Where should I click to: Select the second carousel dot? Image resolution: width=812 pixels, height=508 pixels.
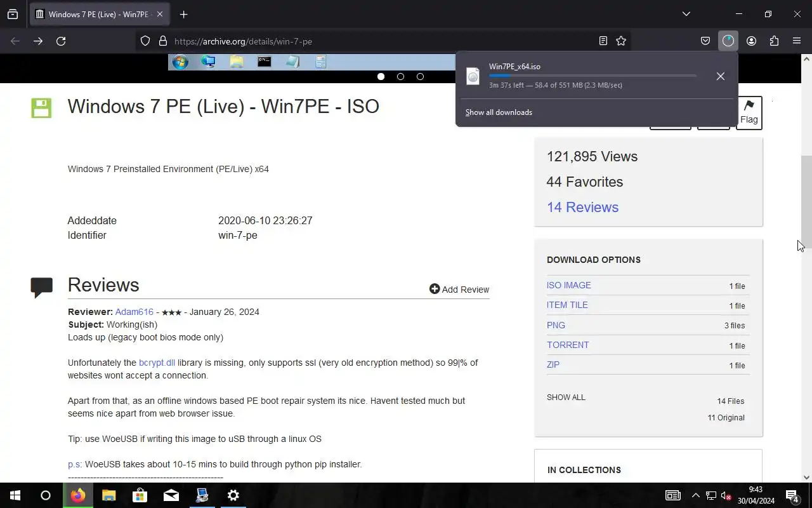coord(400,76)
